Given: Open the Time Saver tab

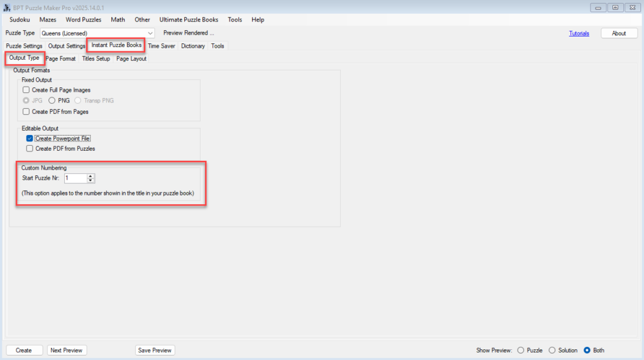Looking at the screenshot, I should (x=162, y=46).
